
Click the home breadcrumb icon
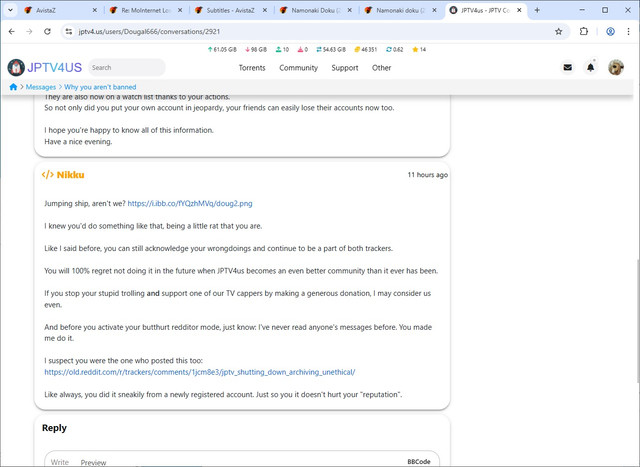click(x=13, y=87)
